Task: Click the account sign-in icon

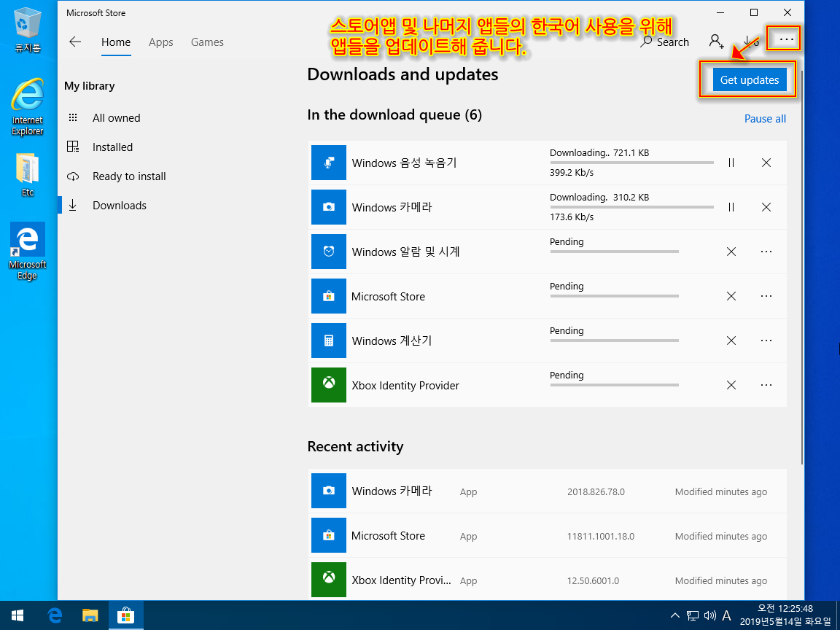Action: 716,42
